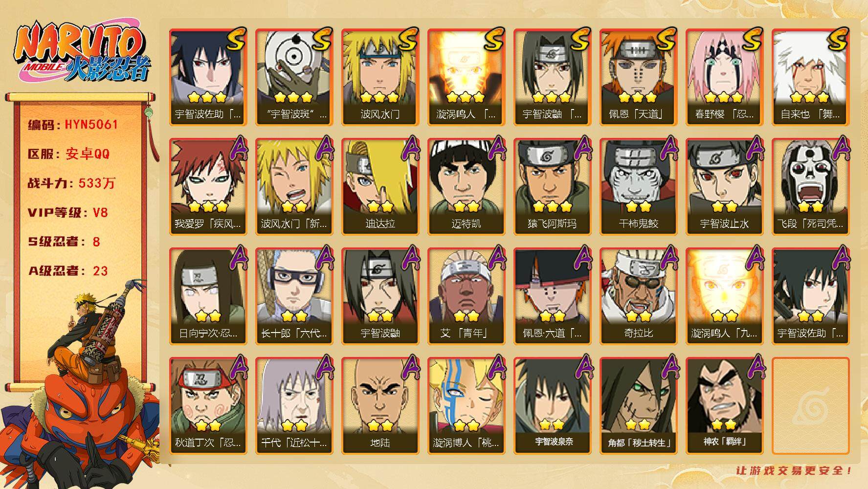868x489 pixels.
Task: Select the 迪达拉 A-rank ninja card
Action: pyautogui.click(x=380, y=187)
